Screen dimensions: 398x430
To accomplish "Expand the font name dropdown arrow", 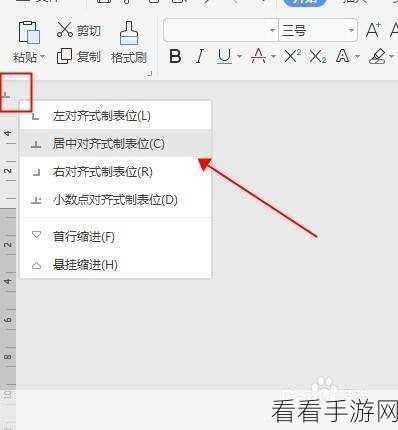I will point(273,30).
